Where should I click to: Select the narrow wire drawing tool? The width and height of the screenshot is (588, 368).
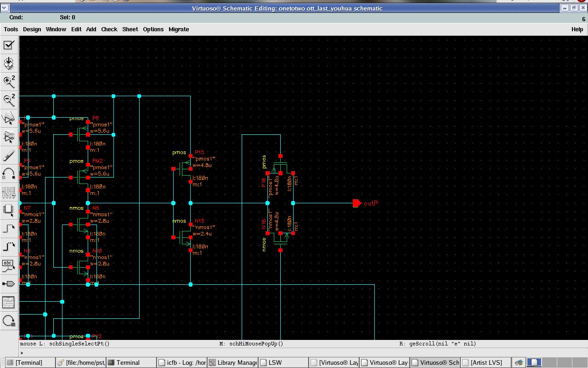9,228
